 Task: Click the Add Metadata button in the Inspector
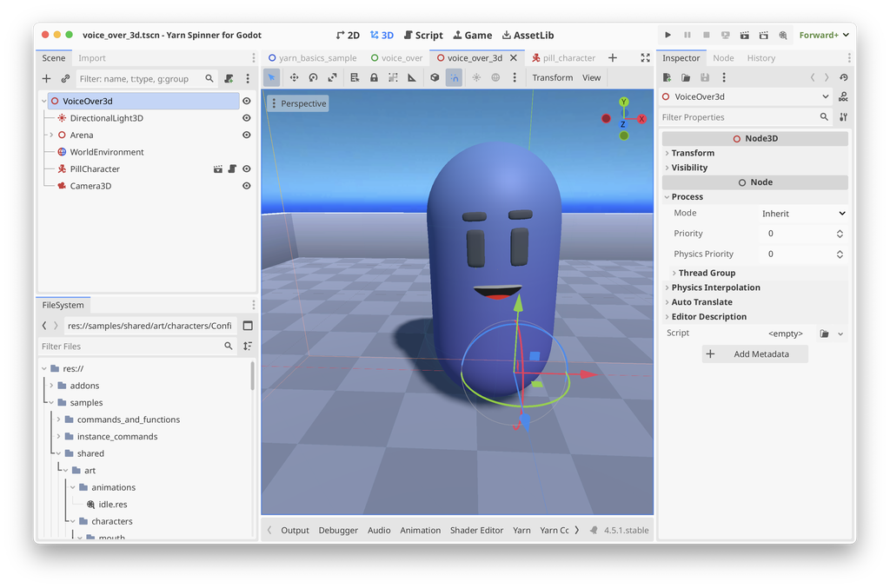[754, 353]
